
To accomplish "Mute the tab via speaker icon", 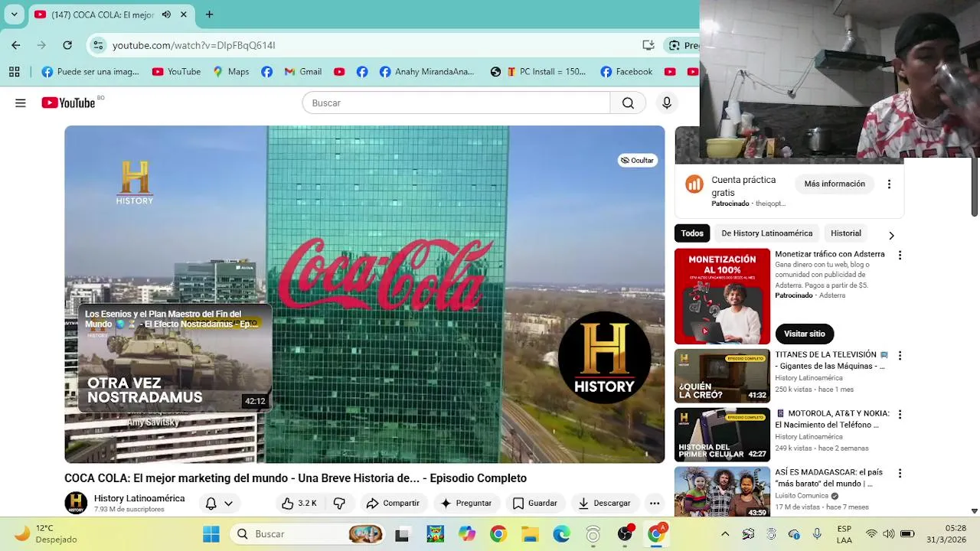I will [x=166, y=15].
